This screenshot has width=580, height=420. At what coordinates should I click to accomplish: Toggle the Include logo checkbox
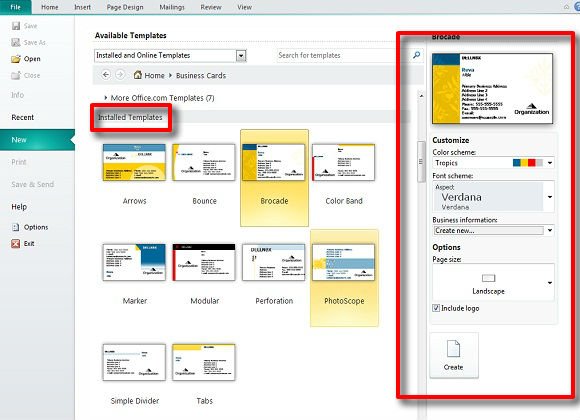point(436,308)
